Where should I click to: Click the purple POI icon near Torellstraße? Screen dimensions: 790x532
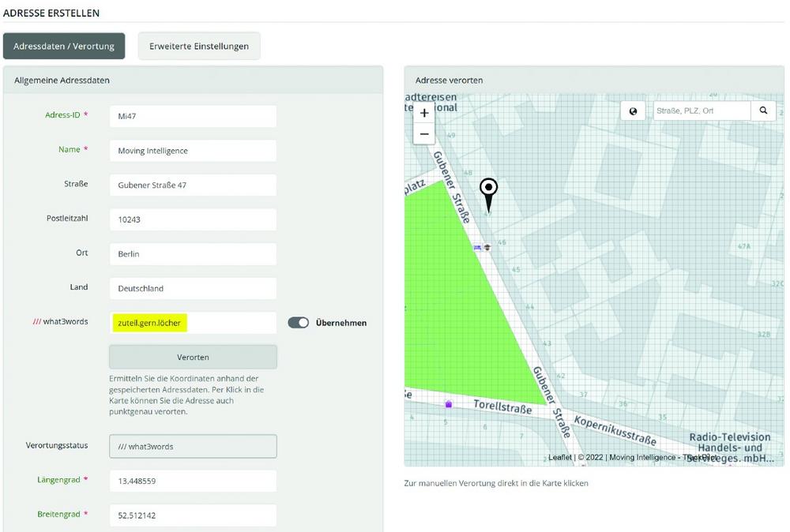pyautogui.click(x=449, y=404)
